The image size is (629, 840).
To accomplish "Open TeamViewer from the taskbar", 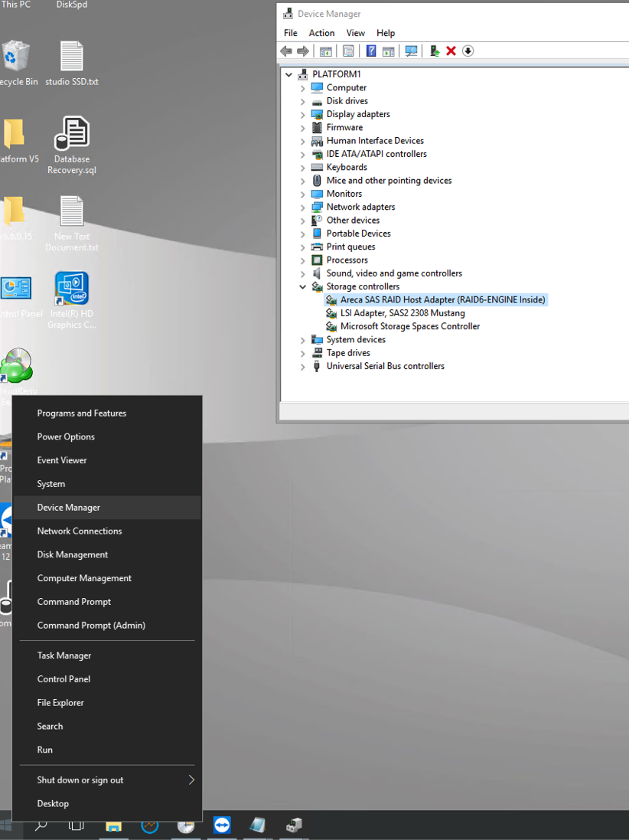I will coord(222,825).
